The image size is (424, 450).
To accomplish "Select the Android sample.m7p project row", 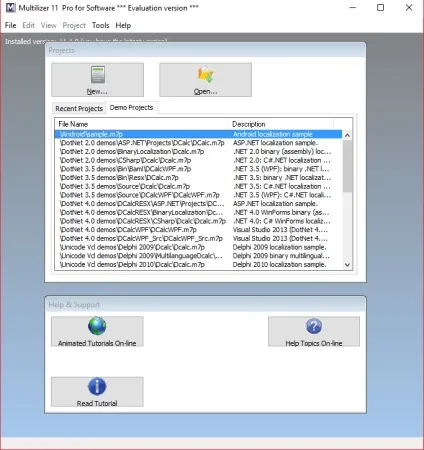I will coord(198,134).
